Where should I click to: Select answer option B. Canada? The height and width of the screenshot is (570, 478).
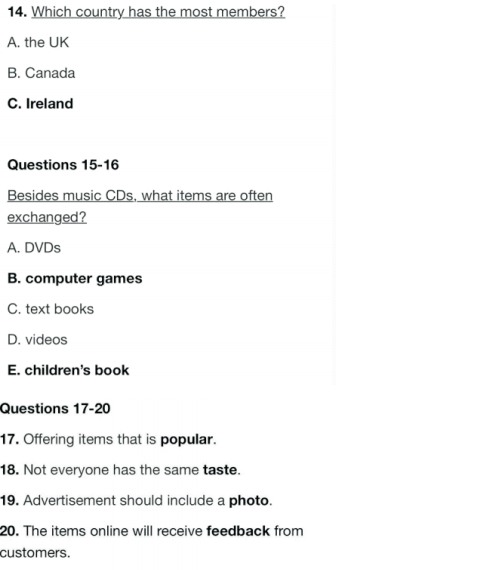tap(41, 73)
